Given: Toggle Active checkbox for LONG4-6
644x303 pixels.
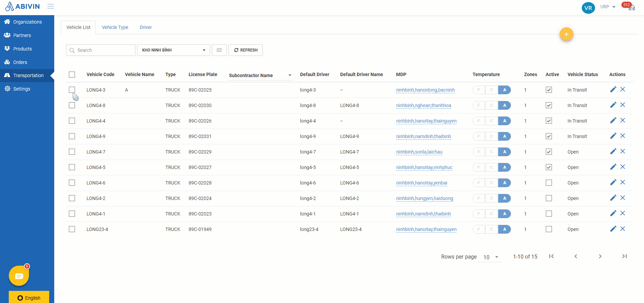Looking at the screenshot, I should pyautogui.click(x=549, y=183).
